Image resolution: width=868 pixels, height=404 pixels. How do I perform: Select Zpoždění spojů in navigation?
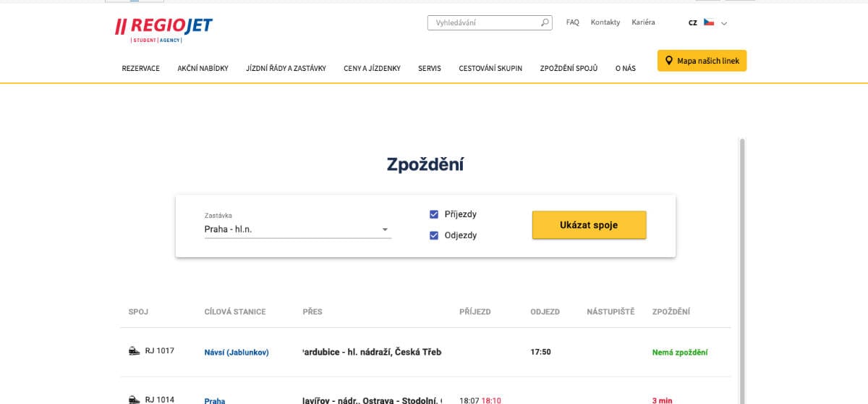(569, 68)
